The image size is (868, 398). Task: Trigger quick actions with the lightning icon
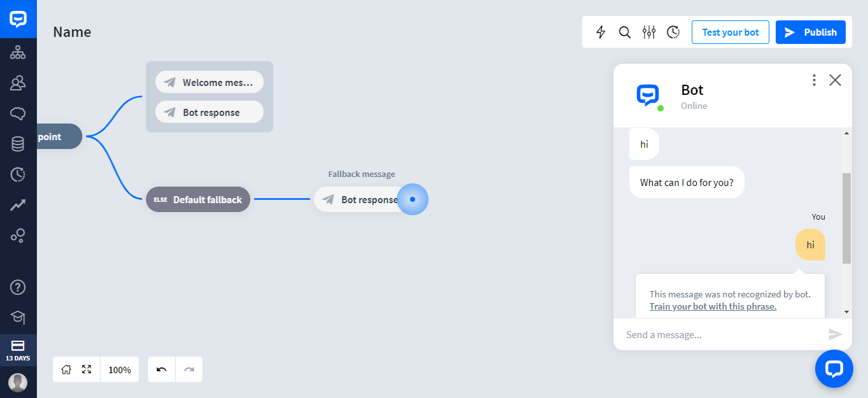pyautogui.click(x=600, y=32)
